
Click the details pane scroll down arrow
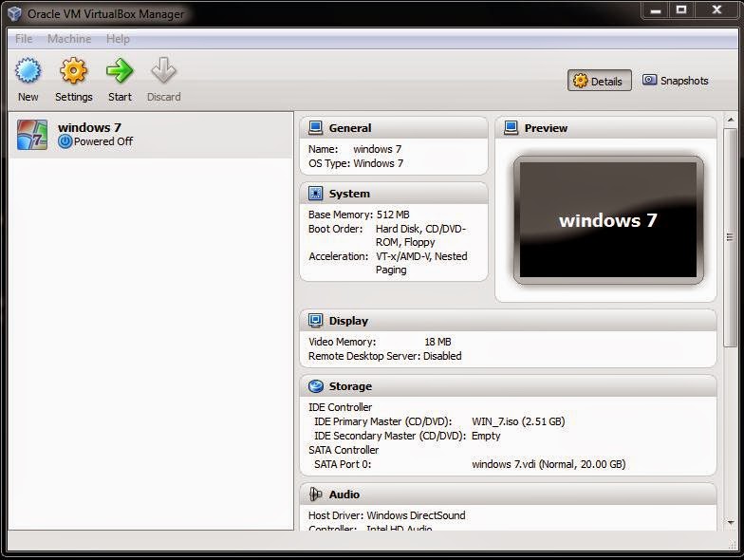[x=731, y=522]
